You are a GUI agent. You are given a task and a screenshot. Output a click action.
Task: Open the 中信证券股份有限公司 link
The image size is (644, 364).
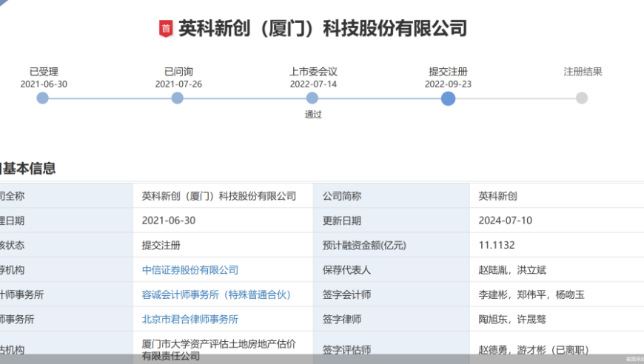tap(190, 270)
